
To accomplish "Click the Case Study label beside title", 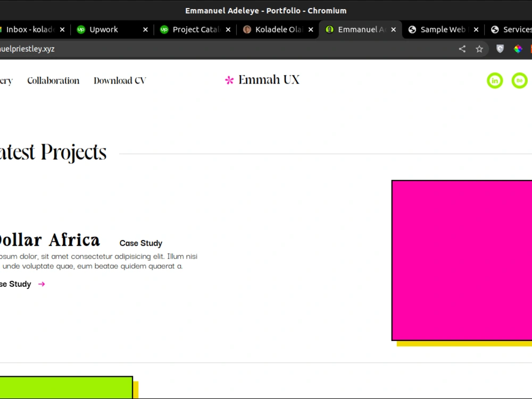I will [x=141, y=243].
